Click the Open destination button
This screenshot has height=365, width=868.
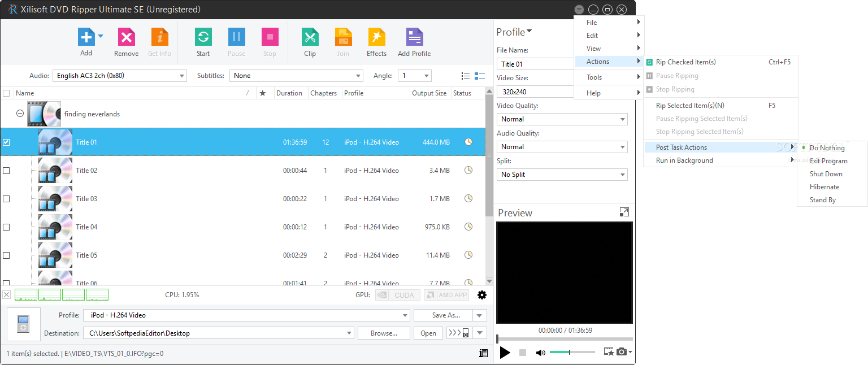[428, 333]
